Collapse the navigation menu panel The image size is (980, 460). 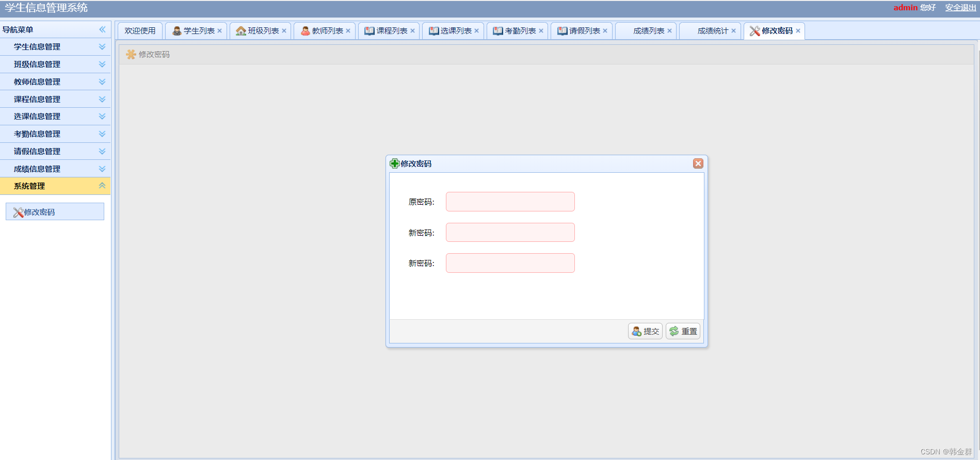(102, 29)
